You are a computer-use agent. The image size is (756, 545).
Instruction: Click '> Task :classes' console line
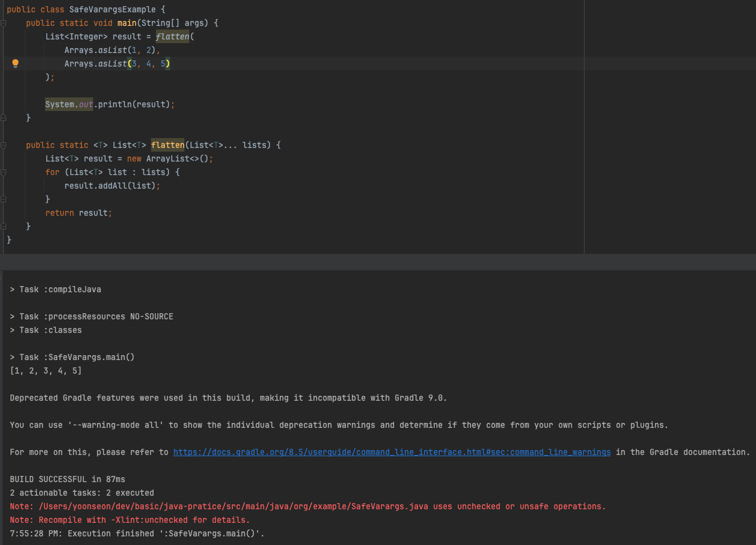(46, 330)
